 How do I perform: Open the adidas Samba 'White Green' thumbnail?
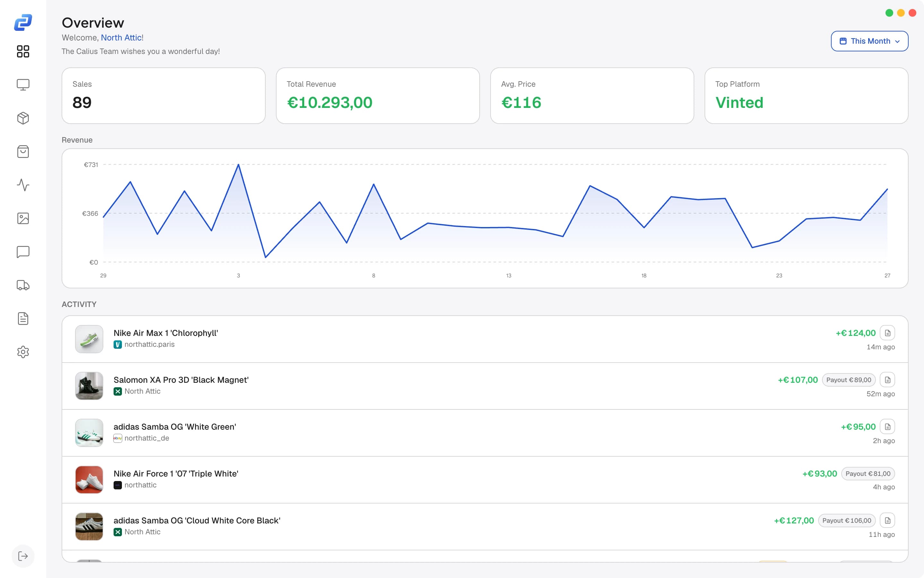tap(89, 433)
